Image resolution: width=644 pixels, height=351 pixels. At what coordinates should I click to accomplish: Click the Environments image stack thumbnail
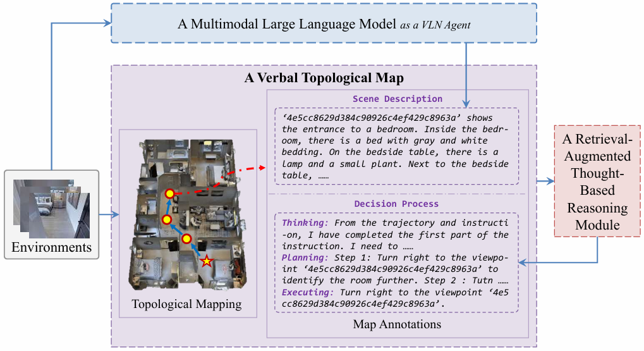[x=52, y=209]
